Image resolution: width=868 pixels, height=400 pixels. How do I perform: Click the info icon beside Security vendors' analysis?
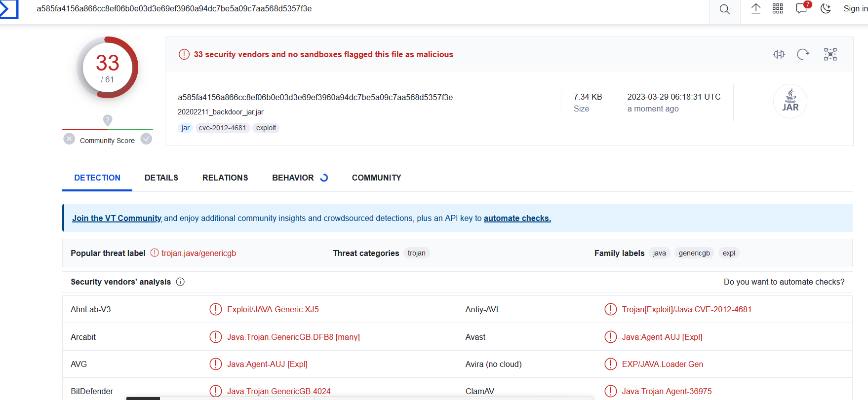click(x=180, y=282)
